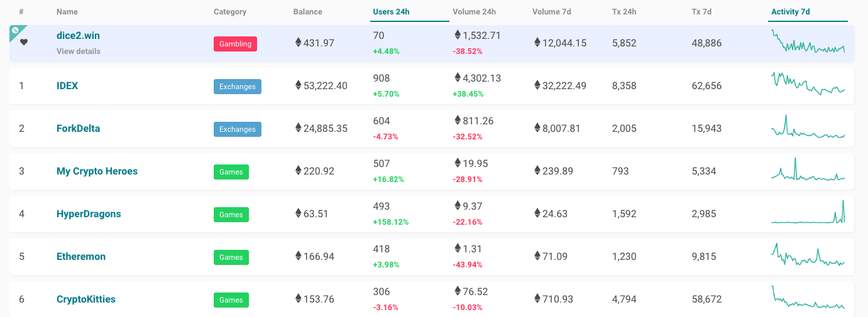The height and width of the screenshot is (317, 868).
Task: Click dice2.win volume change -38.52%
Action: click(x=468, y=51)
